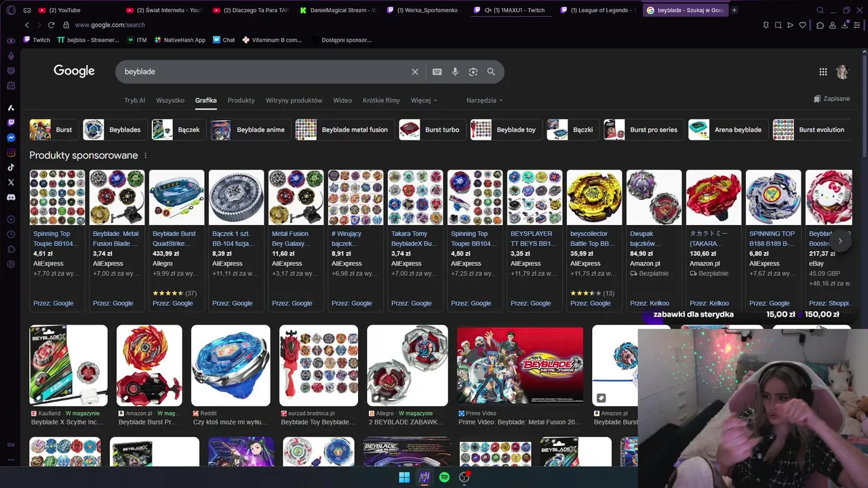Filter by the Burst evolution chip

[812, 129]
